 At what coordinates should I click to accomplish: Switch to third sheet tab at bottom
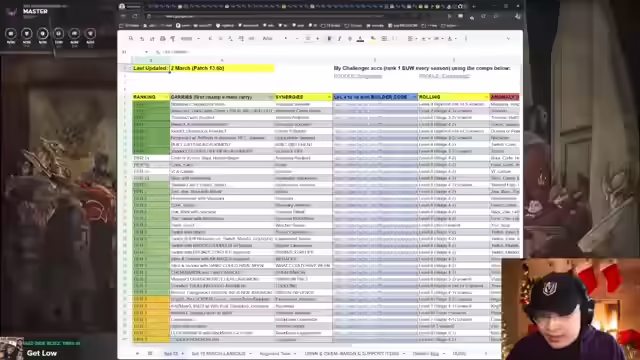coord(278,353)
